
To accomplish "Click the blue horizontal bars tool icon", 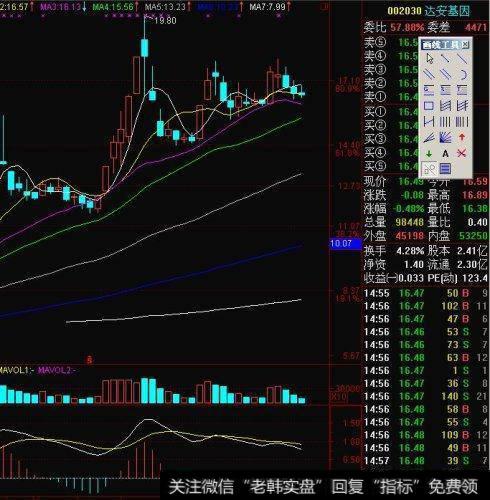I will [x=445, y=169].
